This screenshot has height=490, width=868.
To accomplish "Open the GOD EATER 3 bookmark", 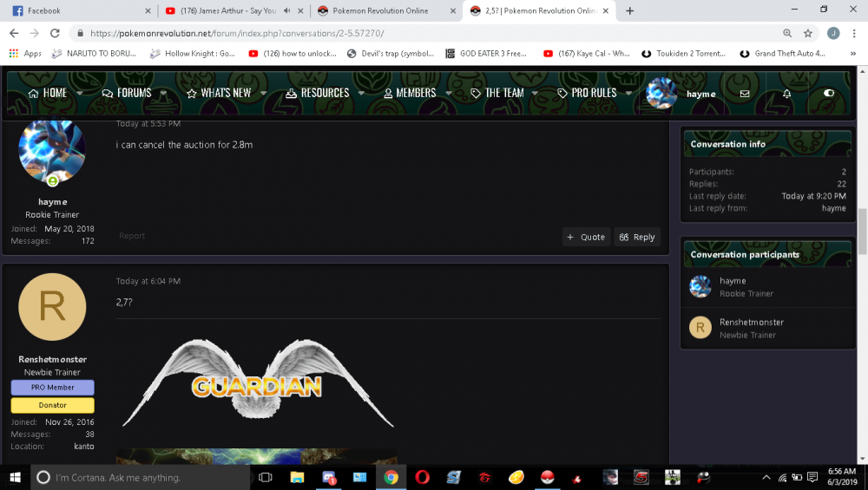I will pyautogui.click(x=486, y=54).
